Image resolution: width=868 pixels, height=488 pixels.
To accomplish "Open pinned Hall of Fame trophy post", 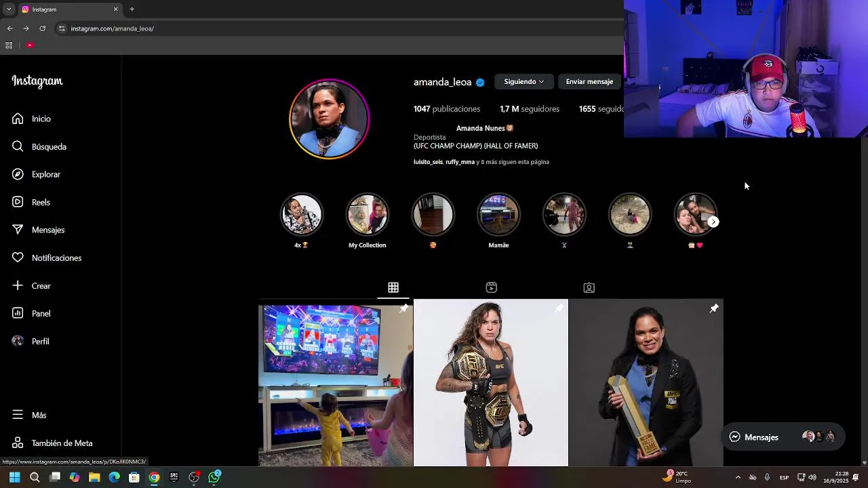I will click(x=646, y=383).
